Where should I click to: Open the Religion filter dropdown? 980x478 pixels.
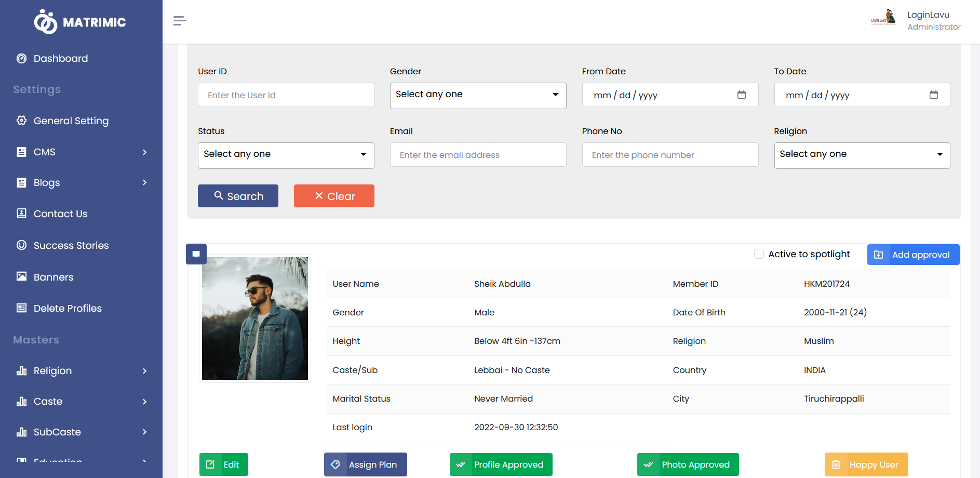862,155
